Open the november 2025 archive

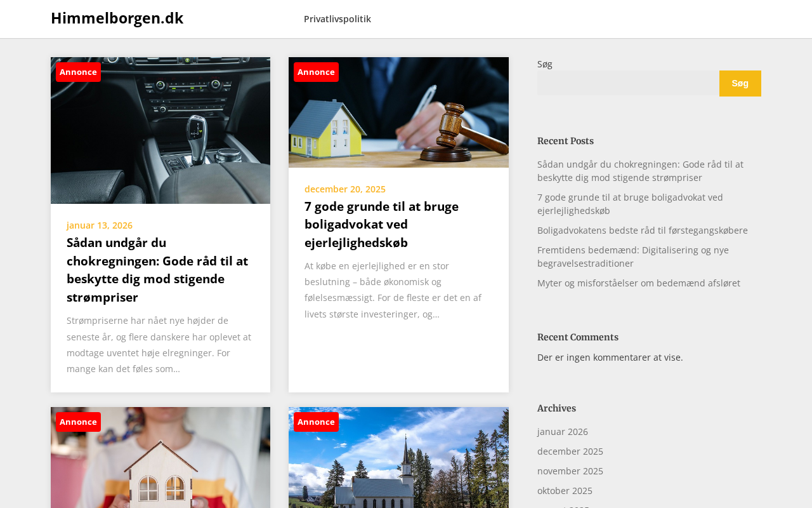570,471
